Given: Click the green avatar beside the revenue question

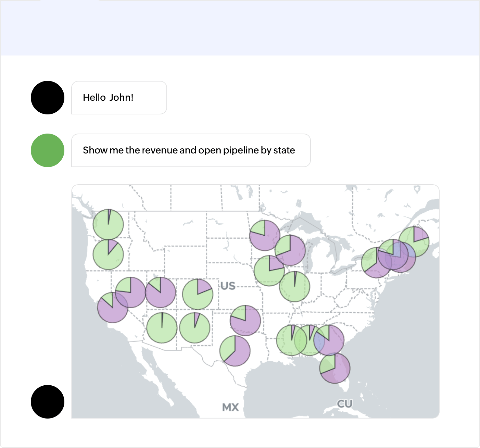Looking at the screenshot, I should tap(48, 150).
